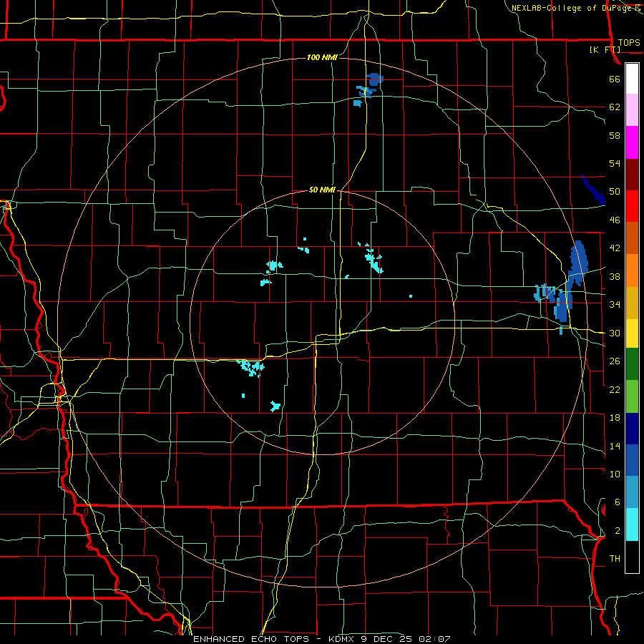Select the white swatch in the color bar
This screenshot has width=644, height=644.
coord(632,79)
